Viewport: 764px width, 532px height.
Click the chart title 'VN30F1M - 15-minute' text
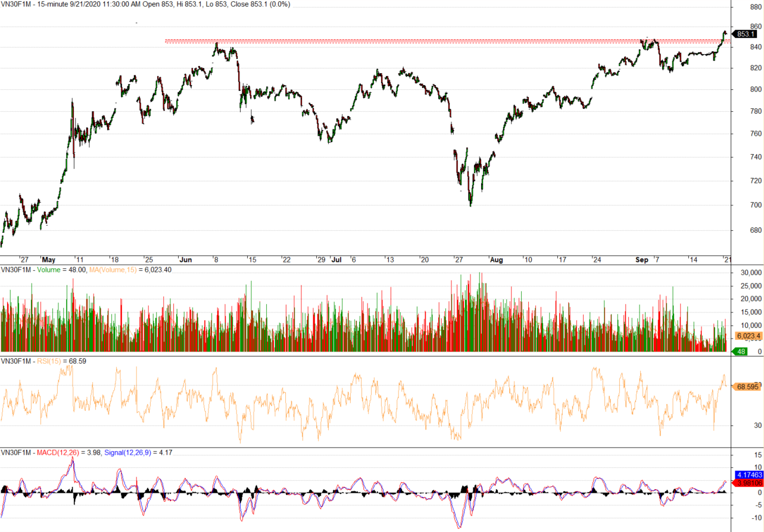pyautogui.click(x=36, y=4)
